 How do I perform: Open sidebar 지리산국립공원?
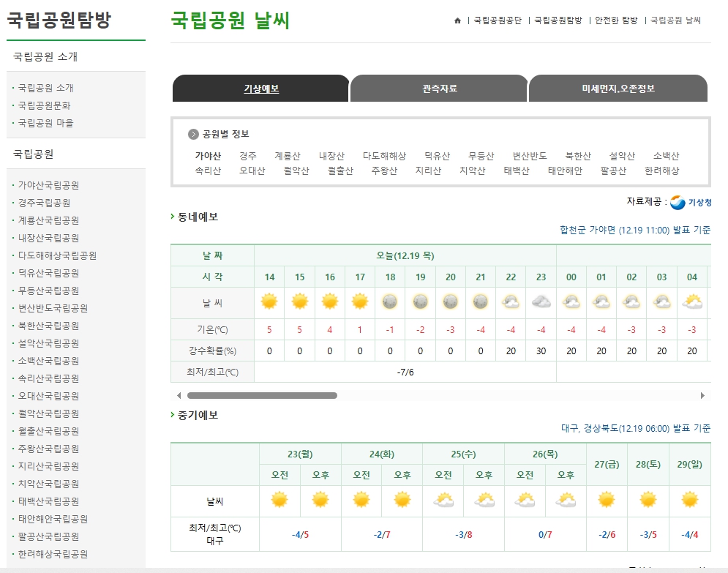tap(48, 466)
